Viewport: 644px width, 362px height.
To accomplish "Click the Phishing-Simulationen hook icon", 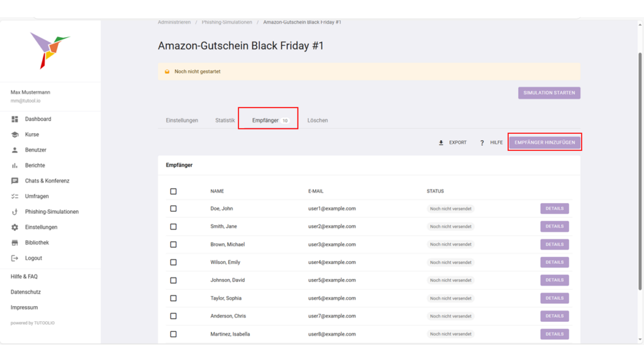I will tap(15, 212).
